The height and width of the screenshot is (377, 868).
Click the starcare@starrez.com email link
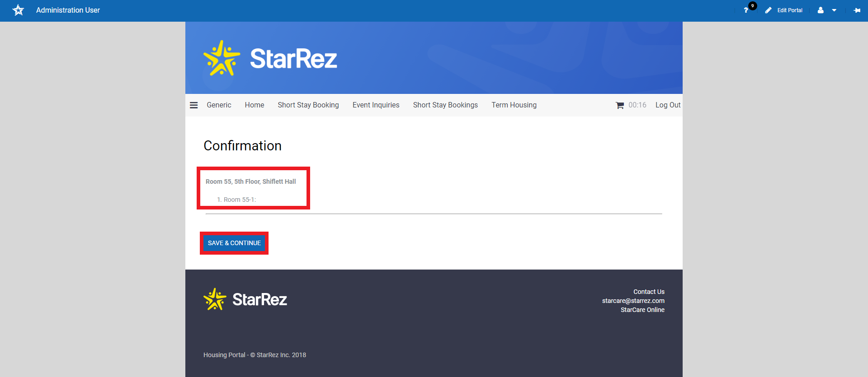pos(633,301)
